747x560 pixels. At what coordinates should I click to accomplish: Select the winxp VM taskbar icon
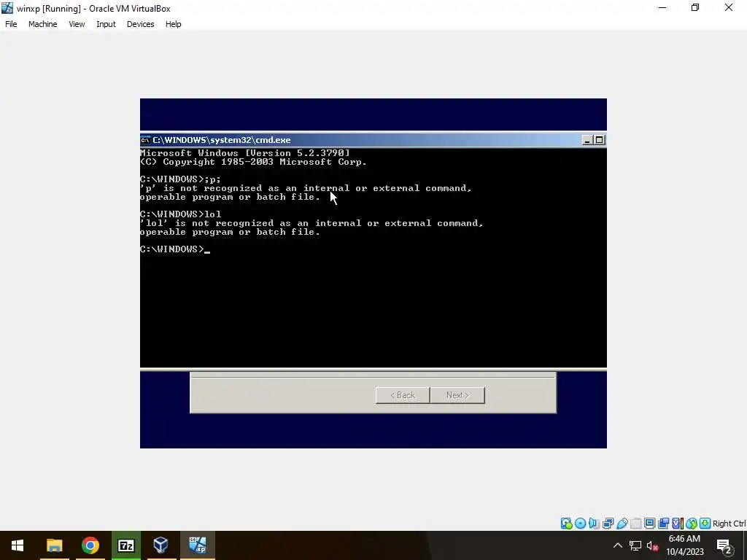197,545
